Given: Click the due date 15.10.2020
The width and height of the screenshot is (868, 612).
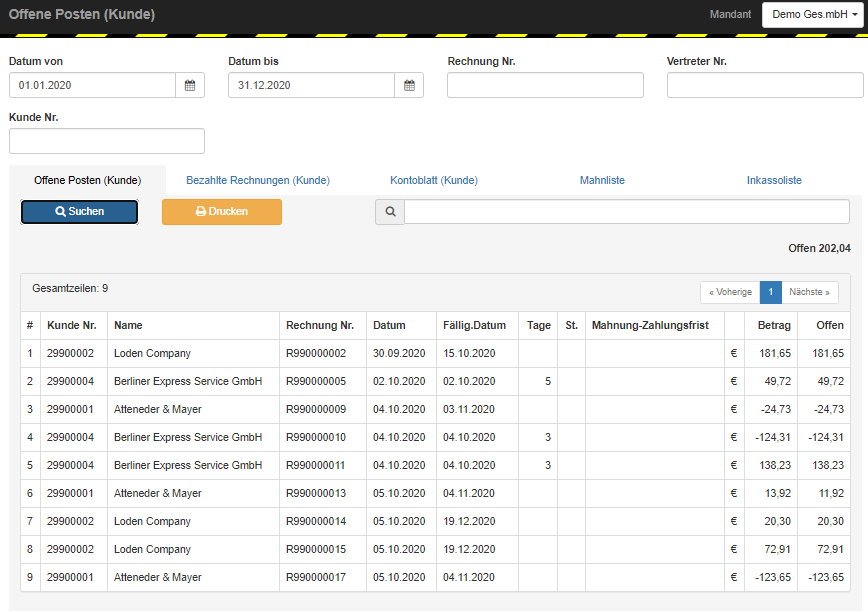Looking at the screenshot, I should point(469,354).
